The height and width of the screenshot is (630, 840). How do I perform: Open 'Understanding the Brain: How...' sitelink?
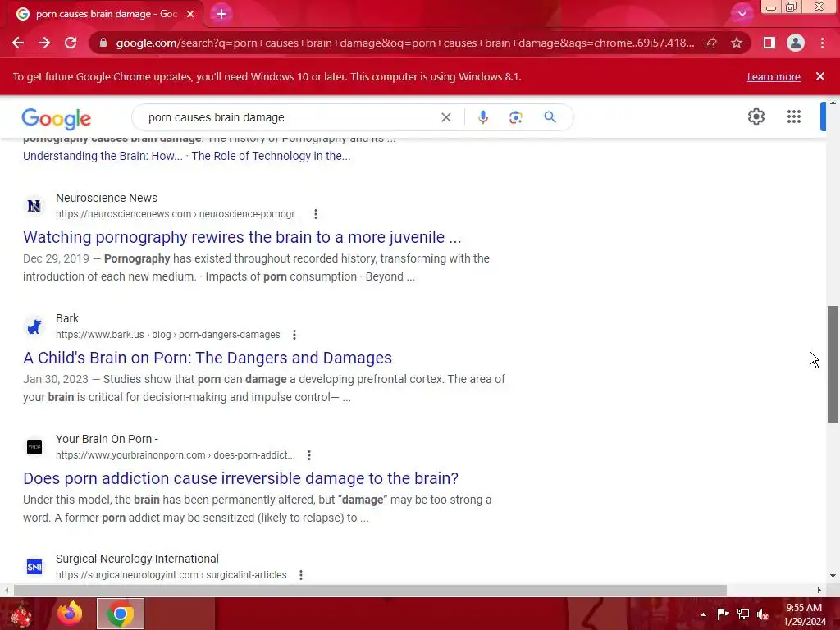pos(103,156)
